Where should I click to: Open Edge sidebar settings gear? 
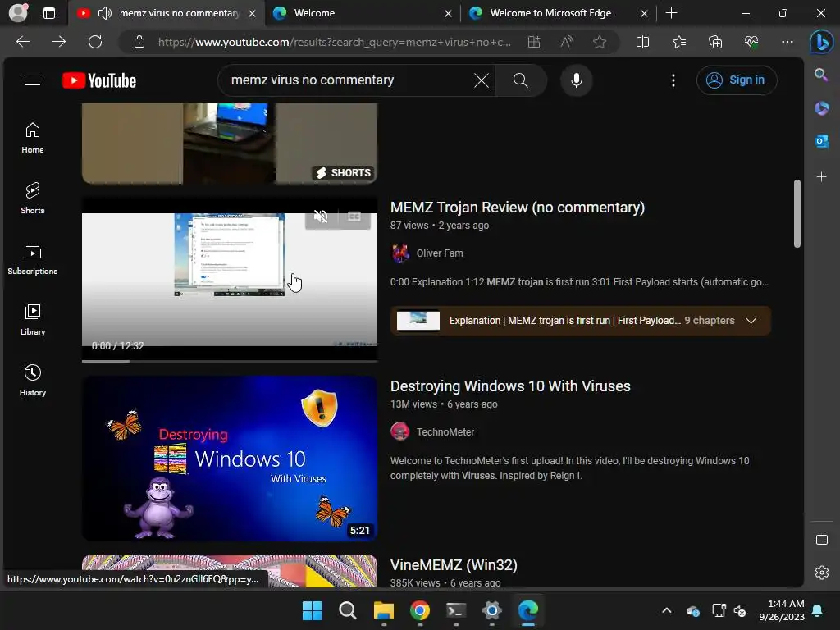822,573
